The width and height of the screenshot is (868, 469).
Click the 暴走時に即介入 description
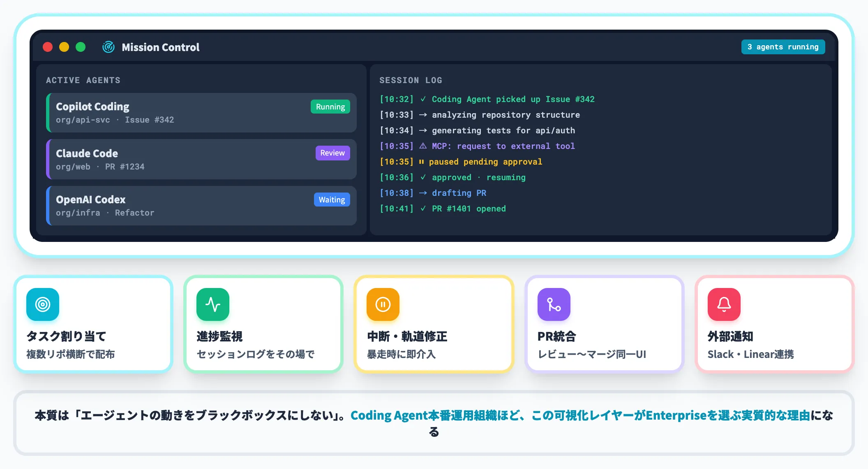point(401,354)
